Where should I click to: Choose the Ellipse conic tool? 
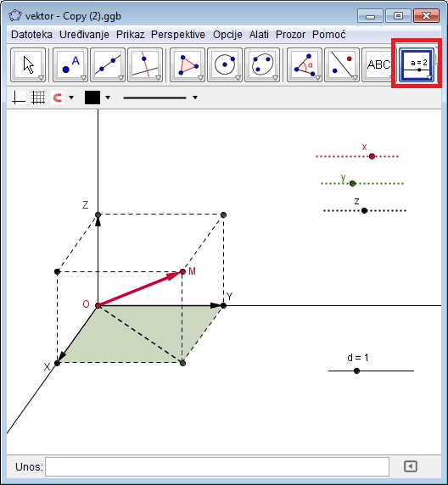point(262,65)
